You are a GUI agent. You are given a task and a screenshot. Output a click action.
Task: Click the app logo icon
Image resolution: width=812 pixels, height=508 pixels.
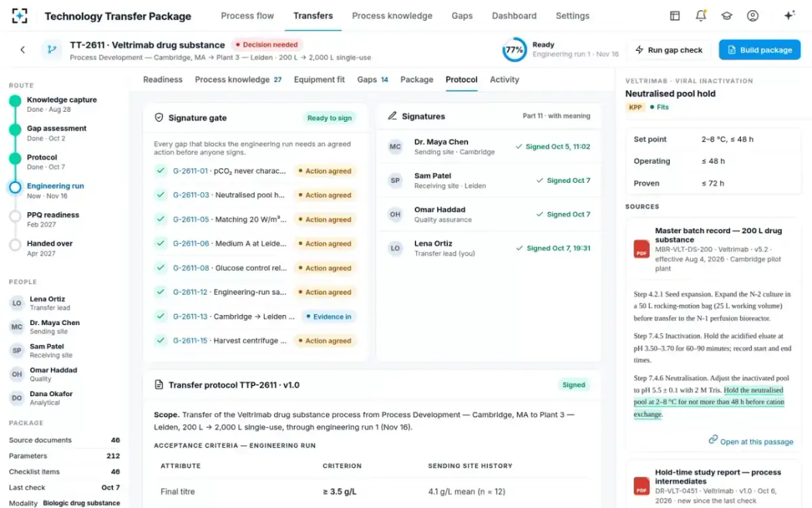(x=20, y=16)
